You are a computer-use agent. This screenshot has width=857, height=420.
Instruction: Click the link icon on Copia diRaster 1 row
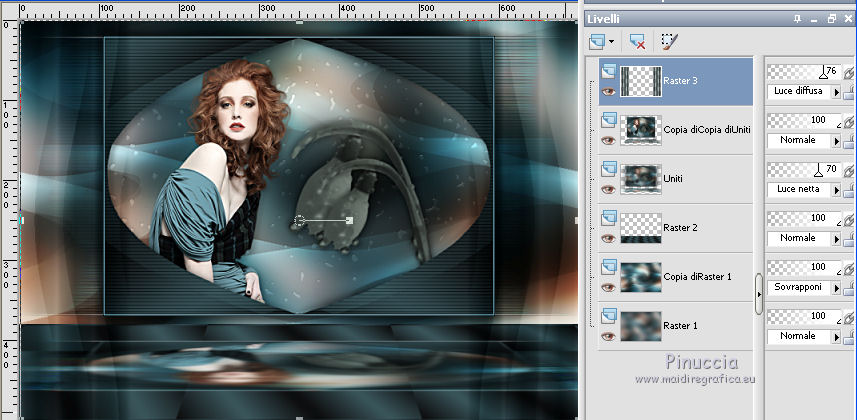click(x=848, y=269)
